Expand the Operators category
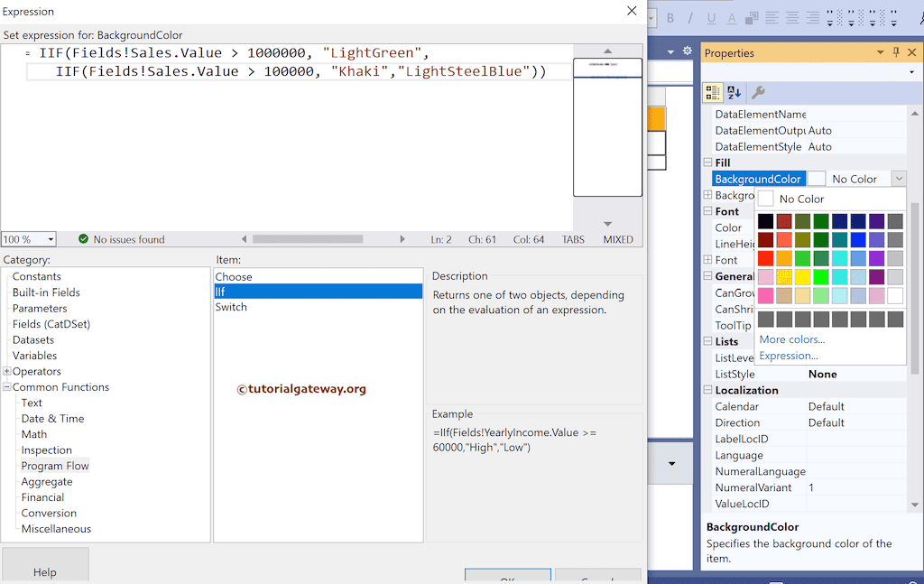This screenshot has width=924, height=584. [7, 371]
